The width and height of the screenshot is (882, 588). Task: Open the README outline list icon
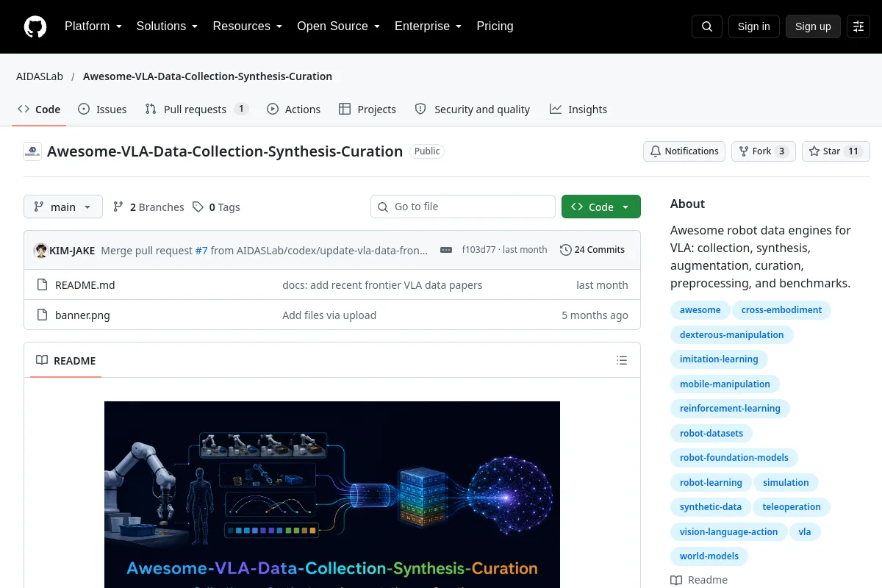click(622, 360)
